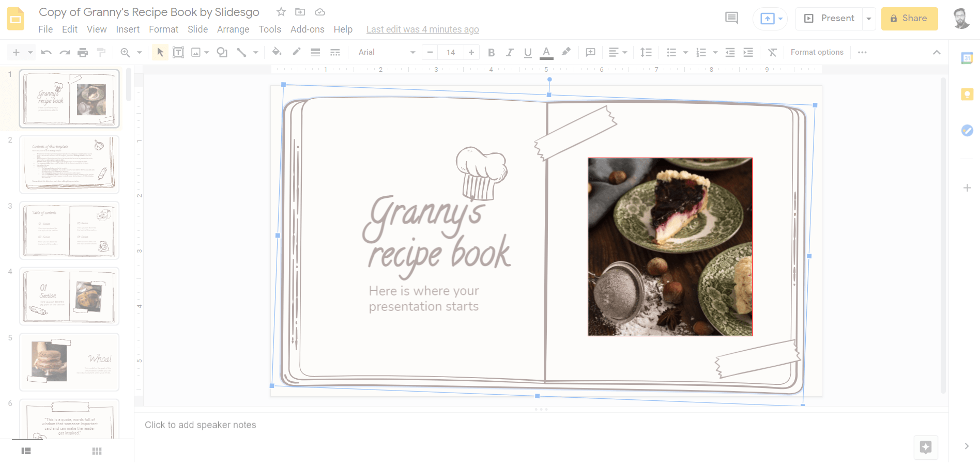Click the Undo arrow icon
This screenshot has width=980, height=467.
point(46,52)
